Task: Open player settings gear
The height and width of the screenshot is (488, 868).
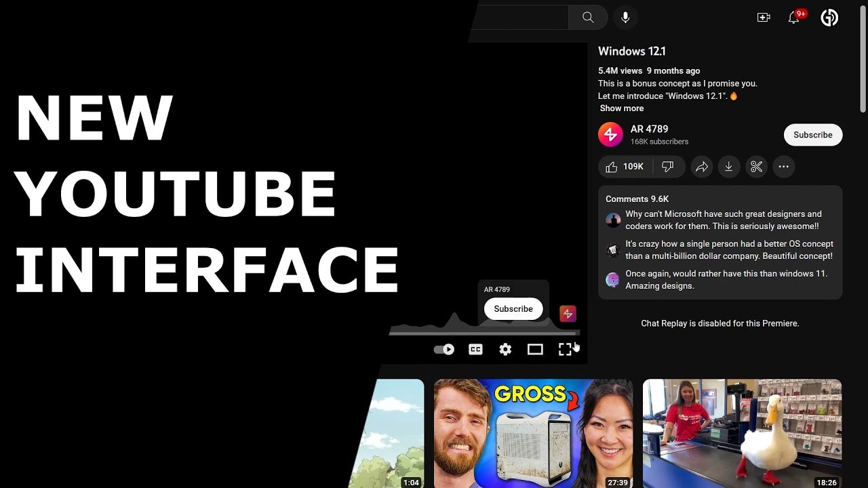Action: (505, 350)
